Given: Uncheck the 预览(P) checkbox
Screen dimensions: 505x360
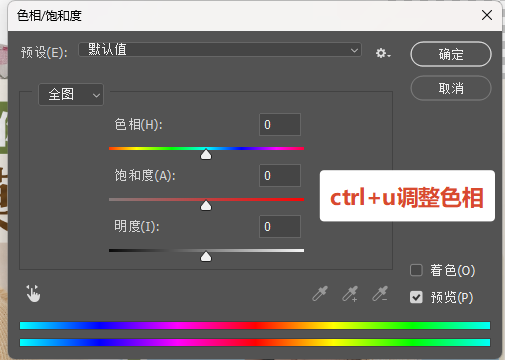Looking at the screenshot, I should coord(416,297).
